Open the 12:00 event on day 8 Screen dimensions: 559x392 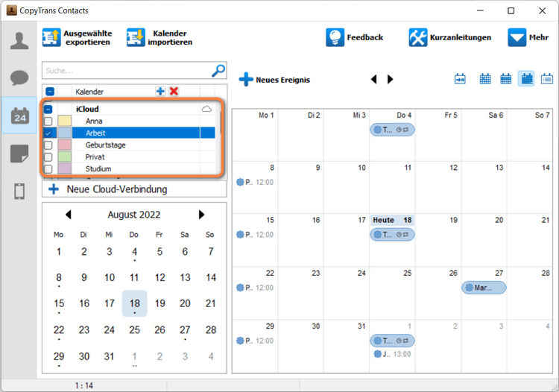(x=255, y=182)
